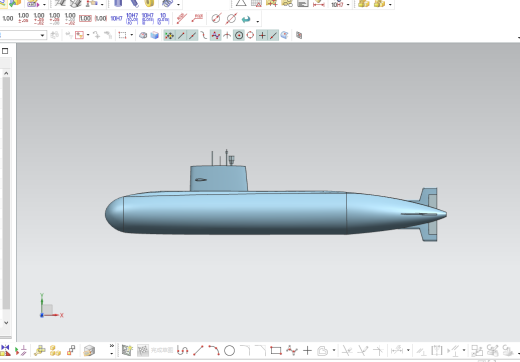This screenshot has height=362, width=520.
Task: Open the selection filter combo box arrow
Action: (x=42, y=35)
